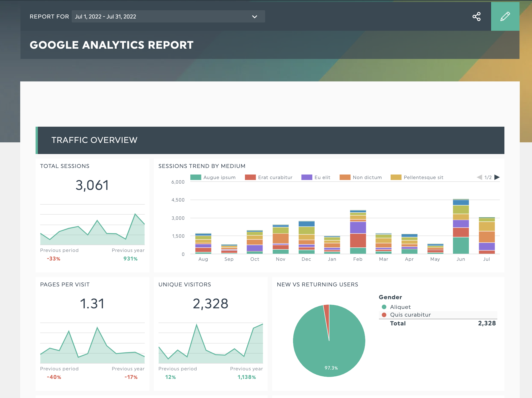
Task: Advance legend to page 2 using forward arrow
Action: [x=497, y=177]
